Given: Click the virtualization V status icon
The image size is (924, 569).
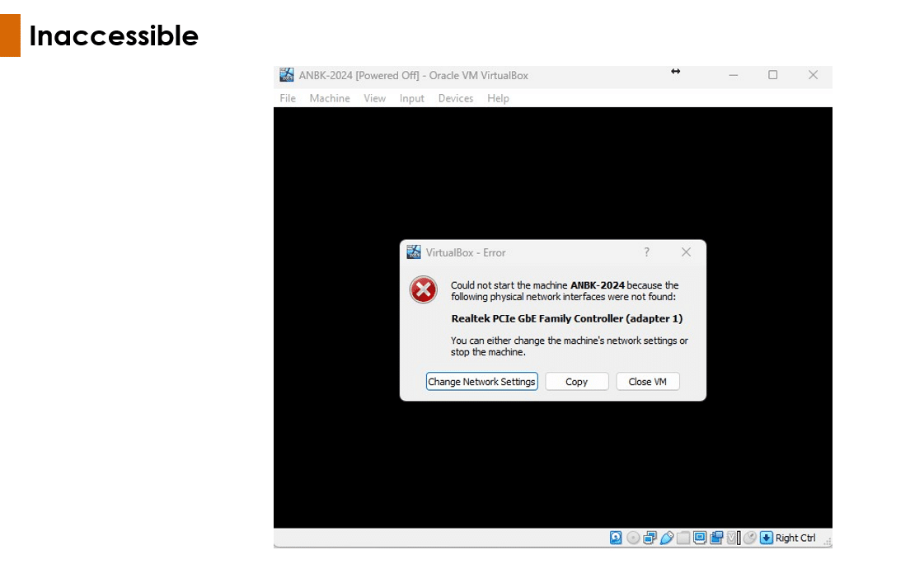Looking at the screenshot, I should coord(731,538).
